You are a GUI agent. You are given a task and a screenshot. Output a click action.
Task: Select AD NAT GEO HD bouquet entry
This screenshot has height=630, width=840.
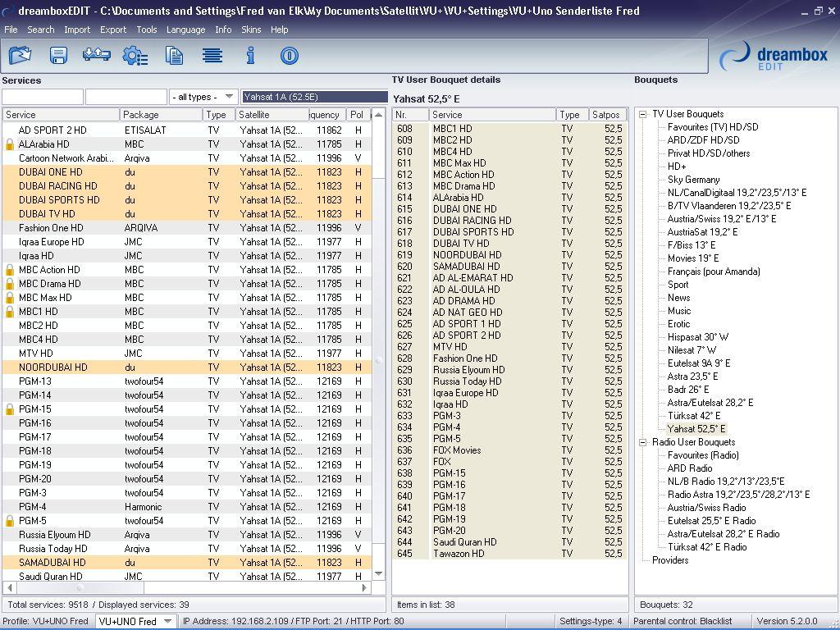pyautogui.click(x=509, y=313)
